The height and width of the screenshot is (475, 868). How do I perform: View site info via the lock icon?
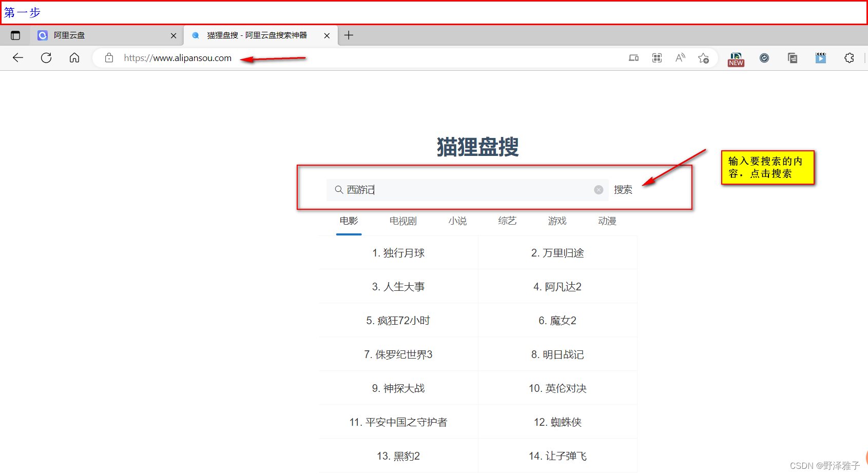click(x=109, y=58)
